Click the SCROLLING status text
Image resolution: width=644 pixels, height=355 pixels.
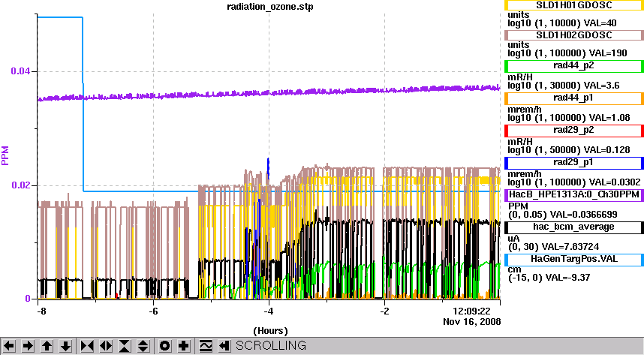click(x=271, y=345)
